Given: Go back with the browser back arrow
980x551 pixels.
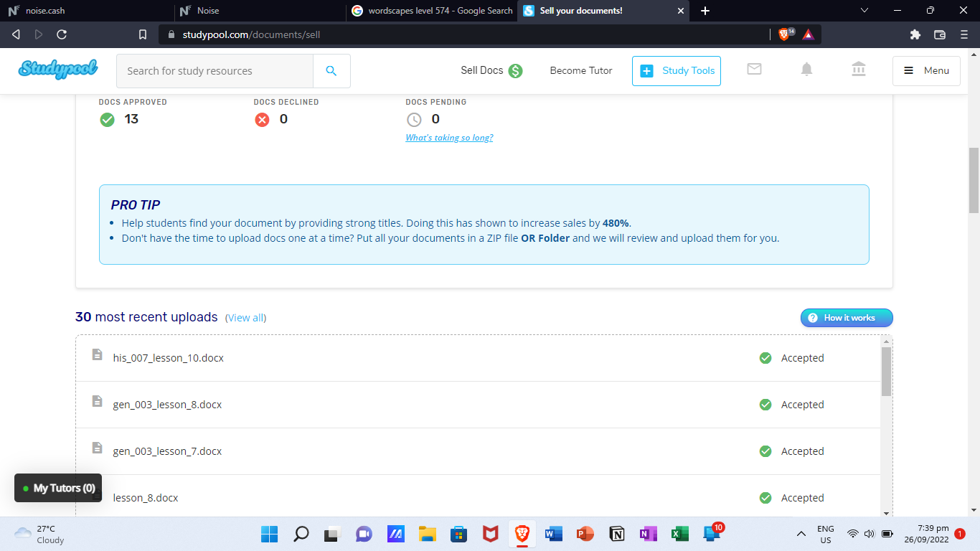Looking at the screenshot, I should click(17, 34).
